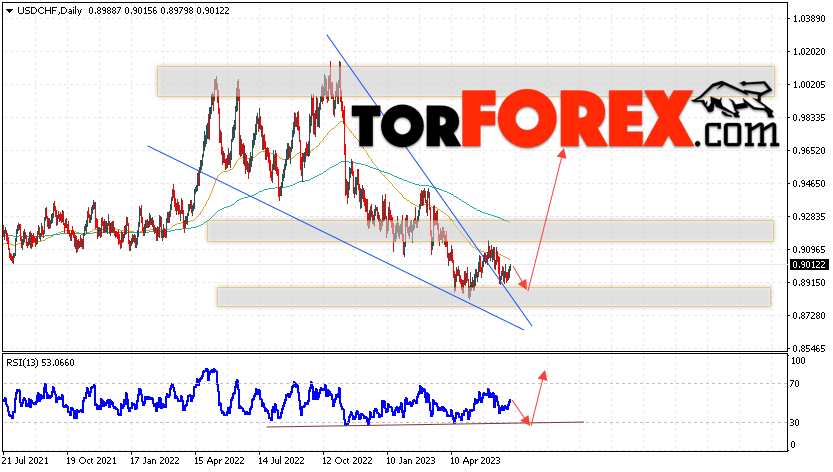This screenshot has width=833, height=472.
Task: Click the 10 Jan 2023 date label
Action: coord(411,460)
